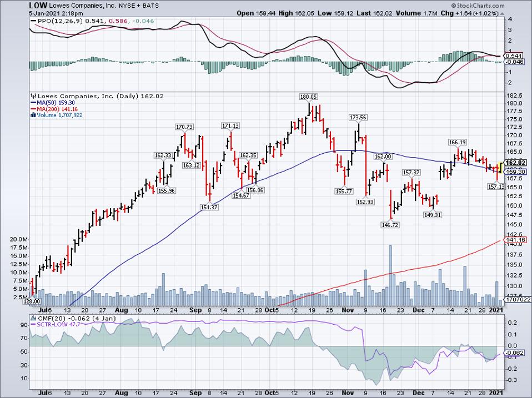Click the red line marker before MA(200)
Image resolution: width=532 pixels, height=398 pixels.
[33, 109]
